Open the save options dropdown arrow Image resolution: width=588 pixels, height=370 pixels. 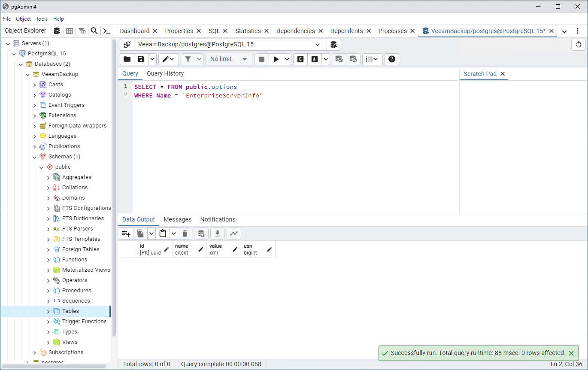coord(152,59)
